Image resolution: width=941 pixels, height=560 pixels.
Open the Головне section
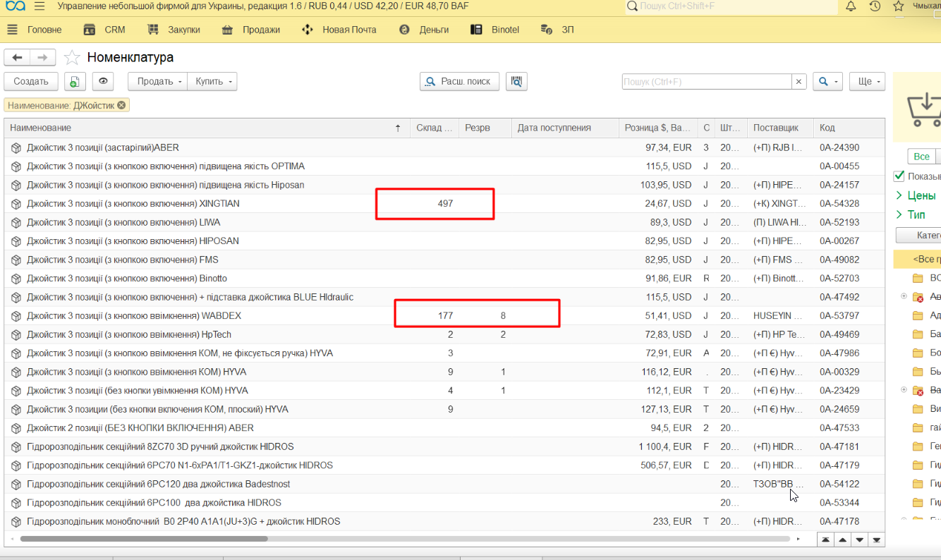pos(35,30)
